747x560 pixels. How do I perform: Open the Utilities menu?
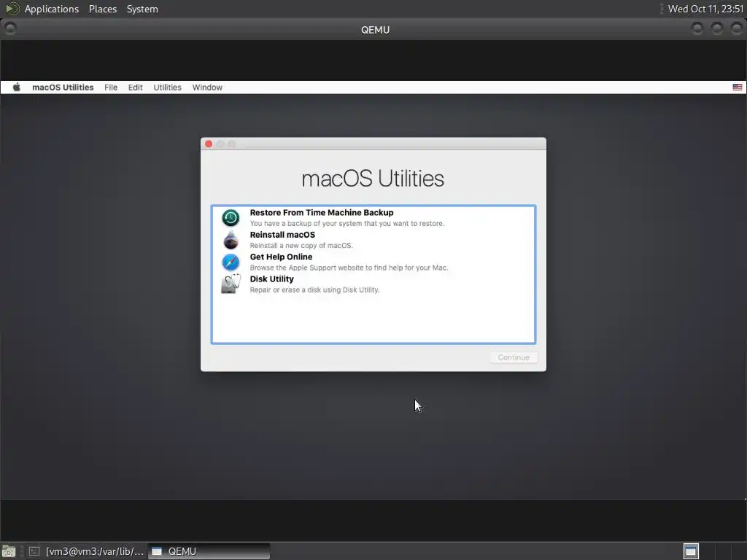coord(167,87)
